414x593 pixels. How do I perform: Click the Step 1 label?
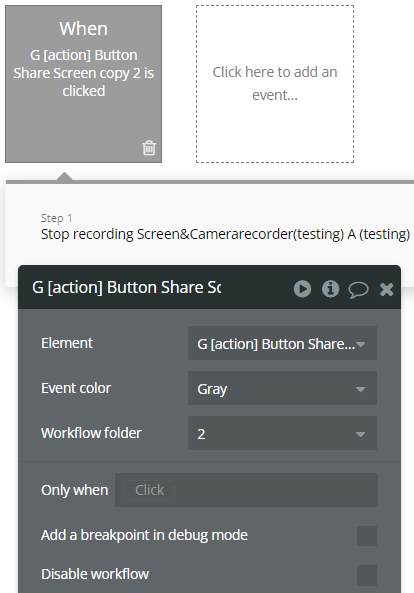[56, 218]
